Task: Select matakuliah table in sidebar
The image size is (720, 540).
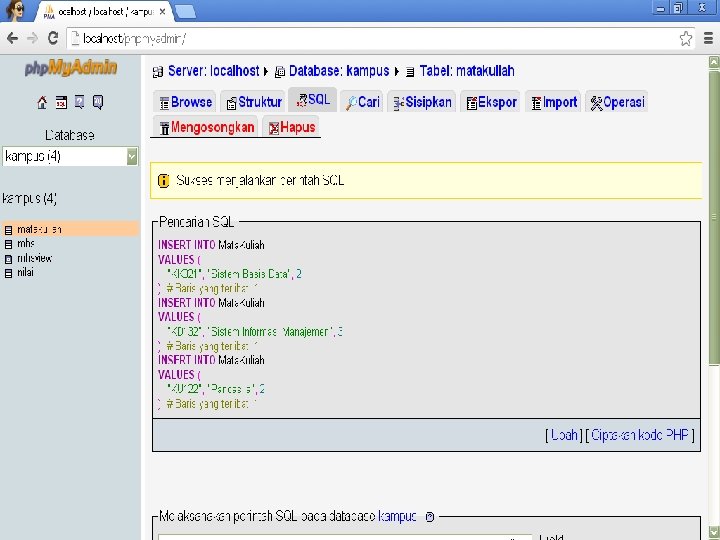Action: point(39,229)
